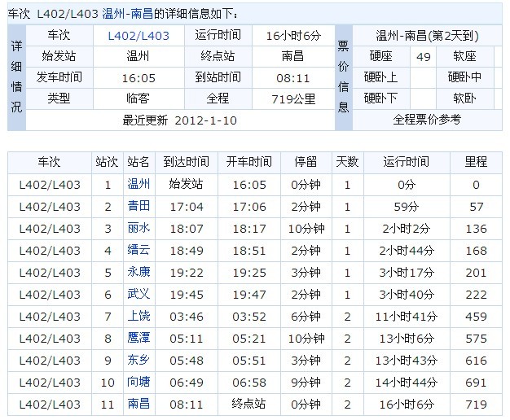Click the 全程票价参考 text
Viewport: 510px width, 420px height.
pyautogui.click(x=427, y=120)
